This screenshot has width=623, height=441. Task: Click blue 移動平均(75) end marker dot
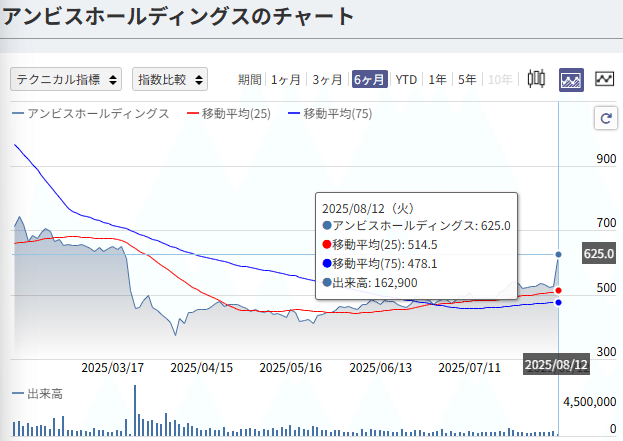tap(558, 302)
